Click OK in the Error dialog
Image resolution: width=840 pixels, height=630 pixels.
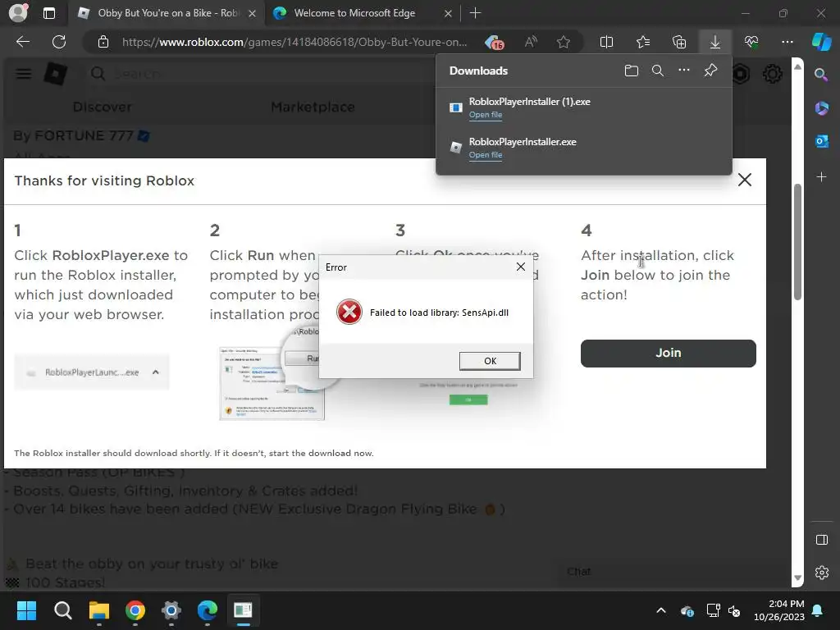click(x=490, y=361)
